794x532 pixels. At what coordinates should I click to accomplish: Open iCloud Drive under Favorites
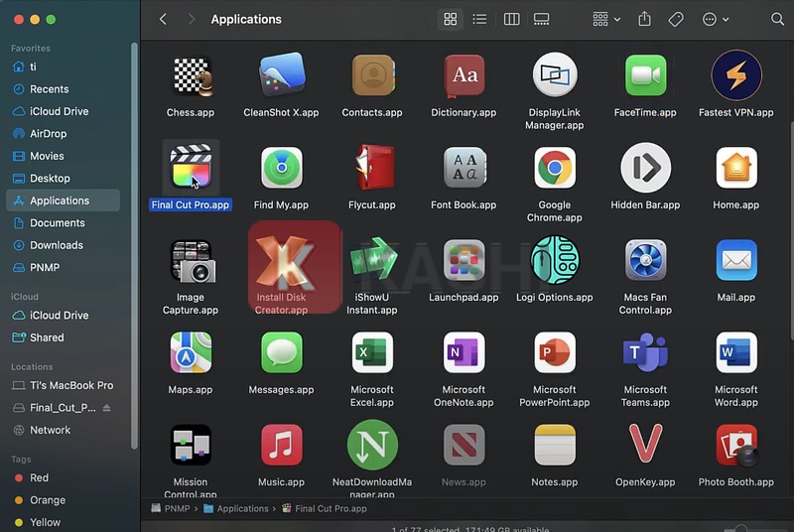[x=63, y=111]
